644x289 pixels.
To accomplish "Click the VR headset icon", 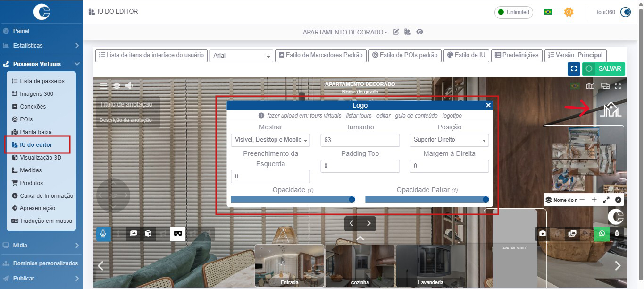I will pos(178,234).
